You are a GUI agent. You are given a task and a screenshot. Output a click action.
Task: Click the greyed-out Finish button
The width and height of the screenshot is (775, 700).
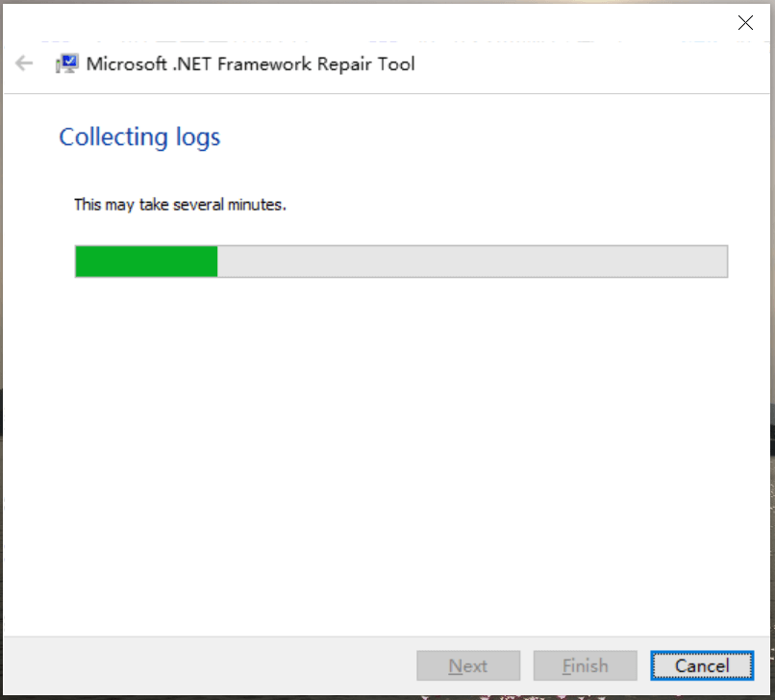click(585, 665)
